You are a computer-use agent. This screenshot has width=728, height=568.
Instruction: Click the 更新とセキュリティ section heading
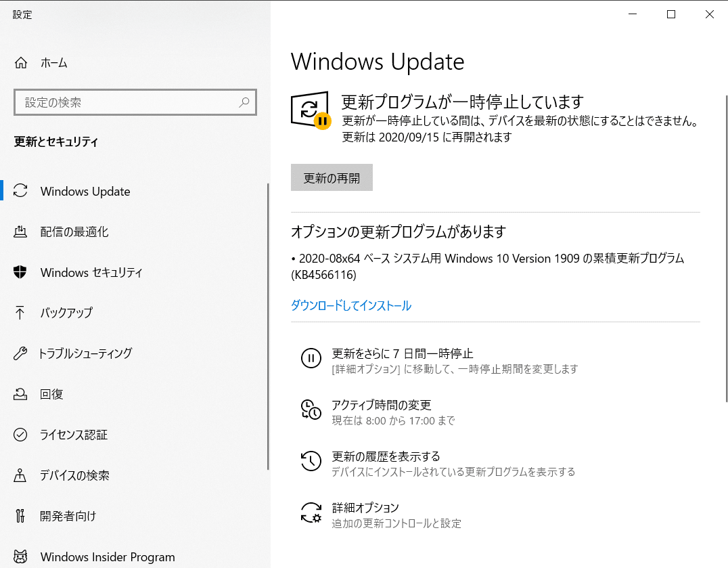[x=55, y=141]
